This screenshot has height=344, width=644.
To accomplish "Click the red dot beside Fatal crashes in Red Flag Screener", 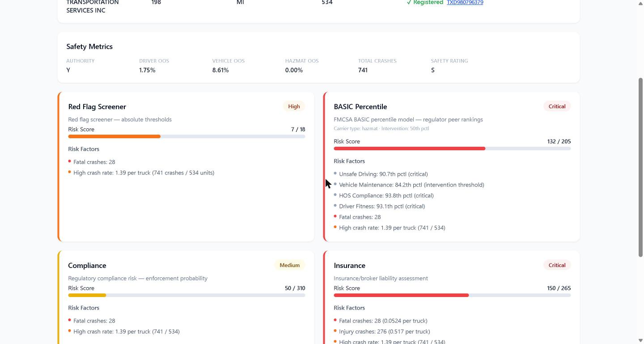I will point(70,161).
